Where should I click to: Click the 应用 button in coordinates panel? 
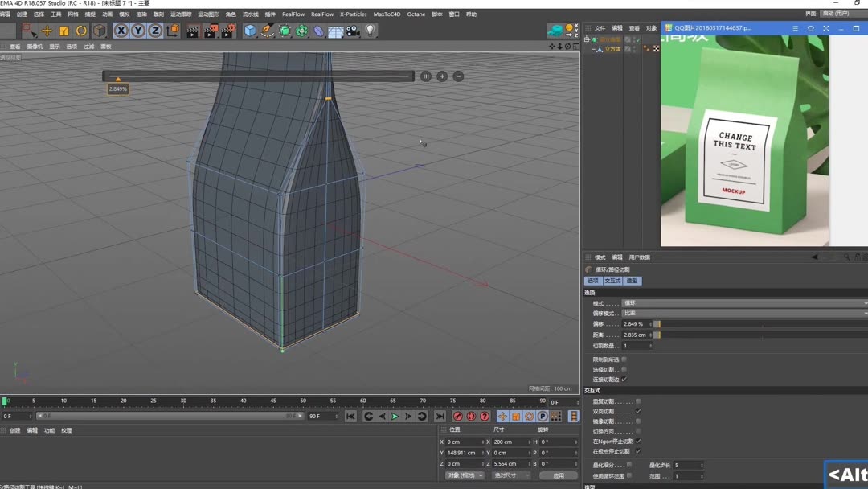[x=559, y=475]
